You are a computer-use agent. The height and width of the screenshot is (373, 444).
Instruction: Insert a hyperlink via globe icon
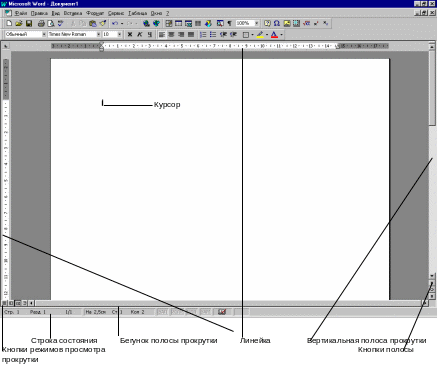tap(146, 23)
